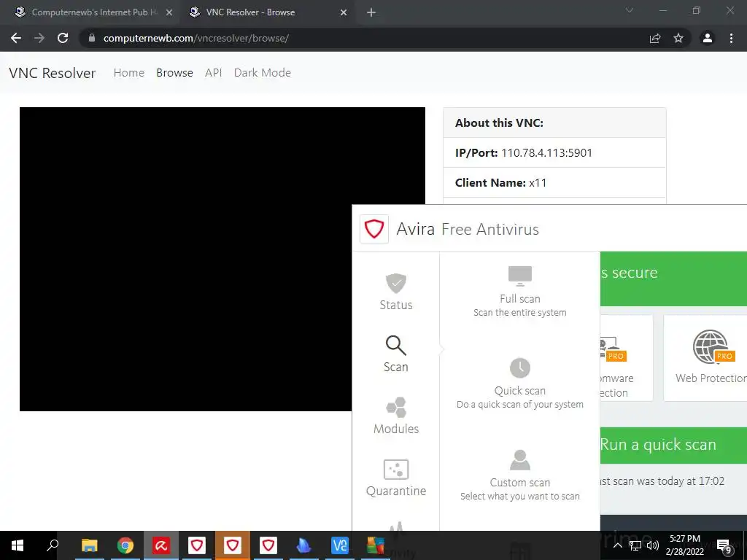Go back to previous page in browser
Viewport: 747px width, 560px height.
(x=16, y=38)
